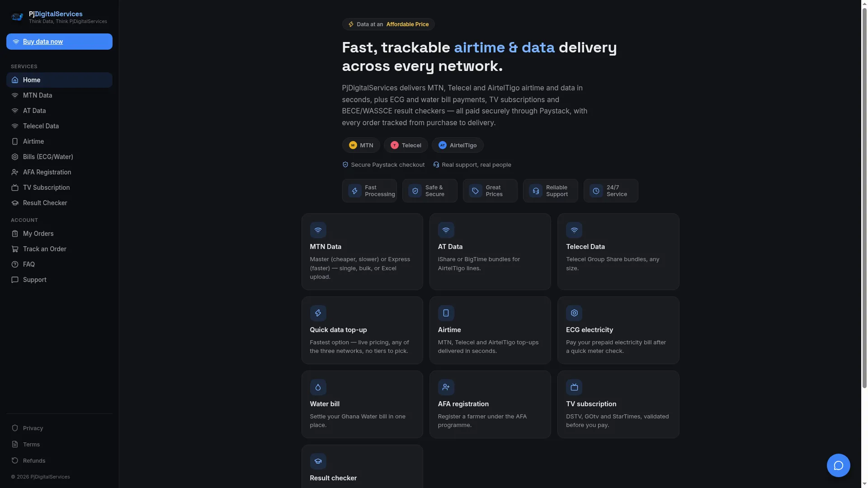The width and height of the screenshot is (868, 488).
Task: Click the Track an Order cart icon
Action: (x=15, y=249)
